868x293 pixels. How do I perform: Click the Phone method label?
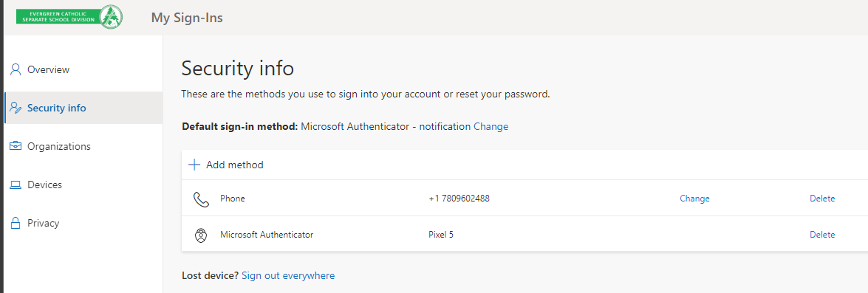pyautogui.click(x=233, y=199)
